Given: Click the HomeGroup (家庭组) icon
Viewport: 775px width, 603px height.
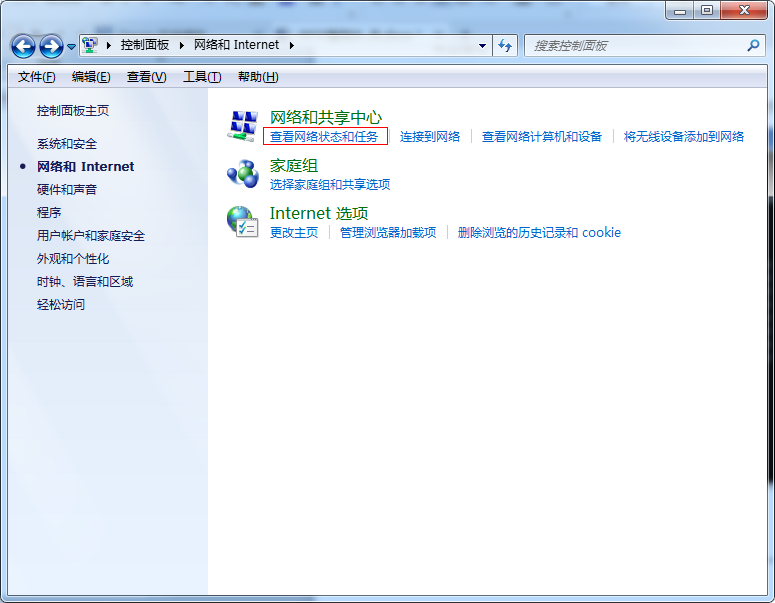Looking at the screenshot, I should point(243,174).
